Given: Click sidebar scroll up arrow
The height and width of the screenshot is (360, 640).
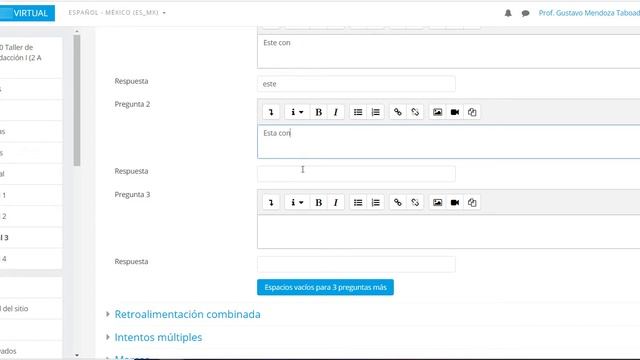Looking at the screenshot, I should click(77, 31).
